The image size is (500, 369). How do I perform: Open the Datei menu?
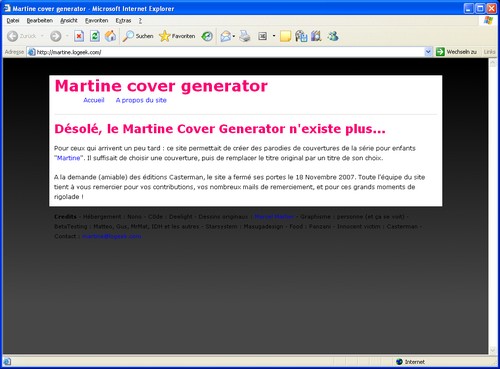click(x=13, y=21)
